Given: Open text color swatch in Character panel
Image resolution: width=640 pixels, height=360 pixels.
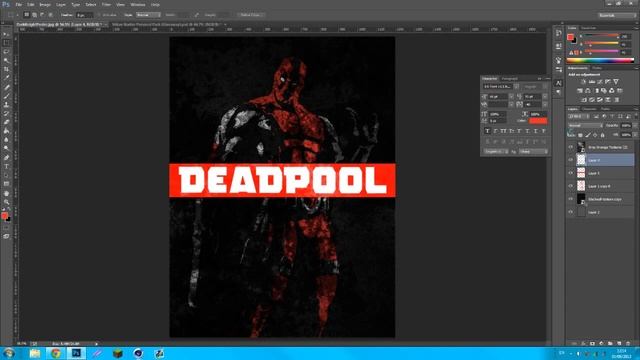Looking at the screenshot, I should pyautogui.click(x=538, y=121).
